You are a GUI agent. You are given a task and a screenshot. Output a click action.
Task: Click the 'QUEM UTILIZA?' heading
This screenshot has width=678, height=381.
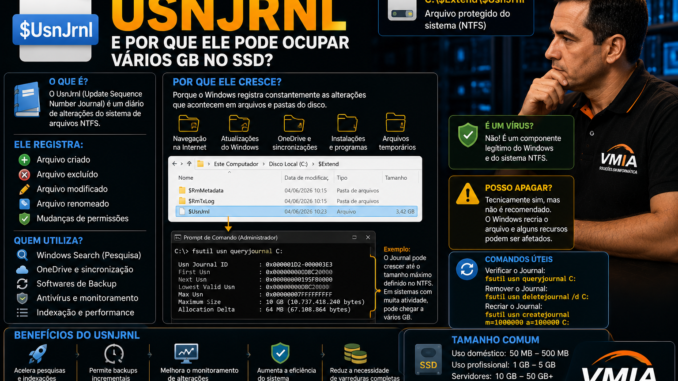[48, 240]
